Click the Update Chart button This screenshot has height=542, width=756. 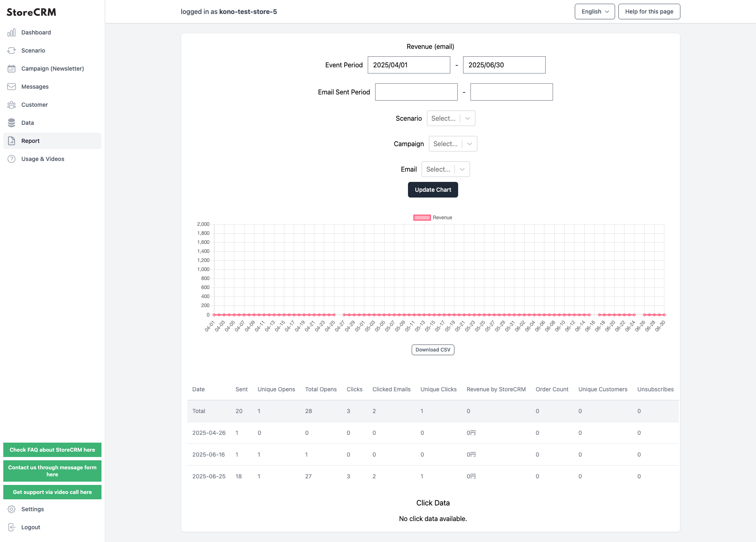coord(433,190)
